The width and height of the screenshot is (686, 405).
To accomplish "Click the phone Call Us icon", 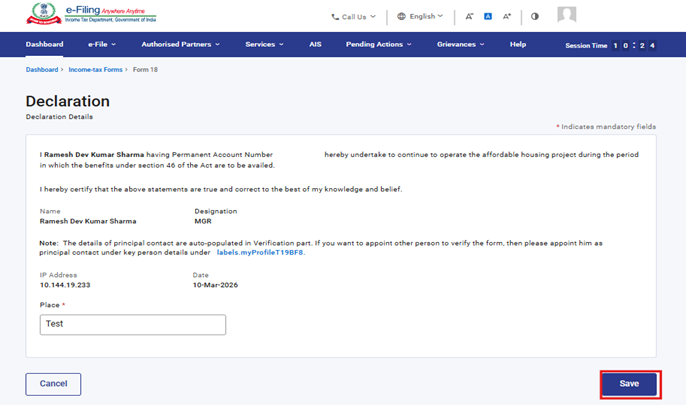I will point(335,17).
